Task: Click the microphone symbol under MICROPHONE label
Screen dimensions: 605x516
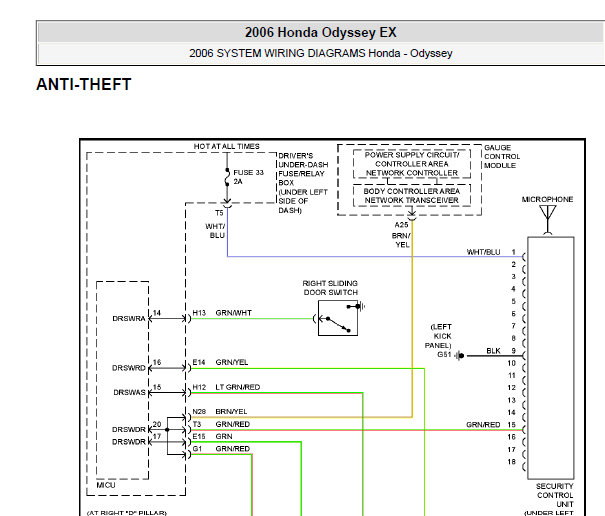Action: pos(548,220)
